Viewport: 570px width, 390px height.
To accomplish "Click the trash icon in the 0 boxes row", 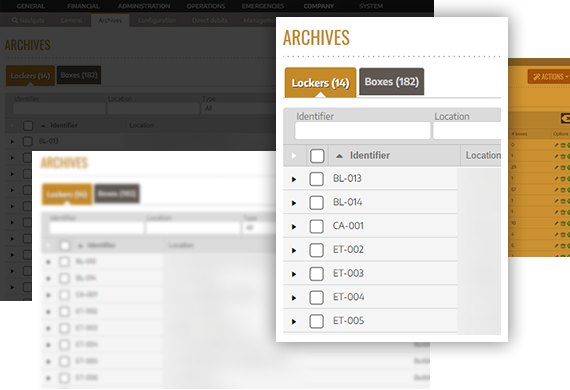I will pos(563,145).
